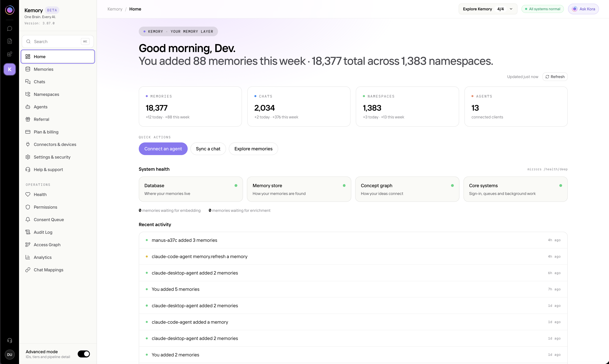Click the Sync a chat button
This screenshot has height=364, width=609.
click(208, 149)
